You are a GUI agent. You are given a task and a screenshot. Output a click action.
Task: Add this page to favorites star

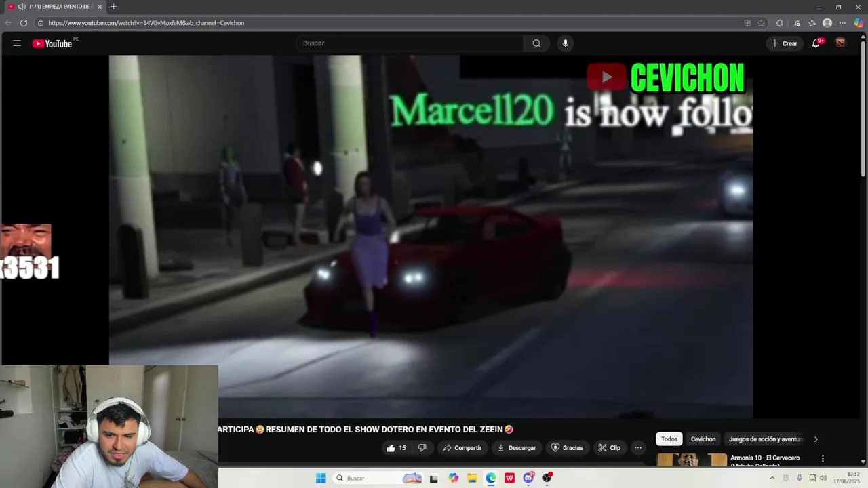pyautogui.click(x=762, y=23)
